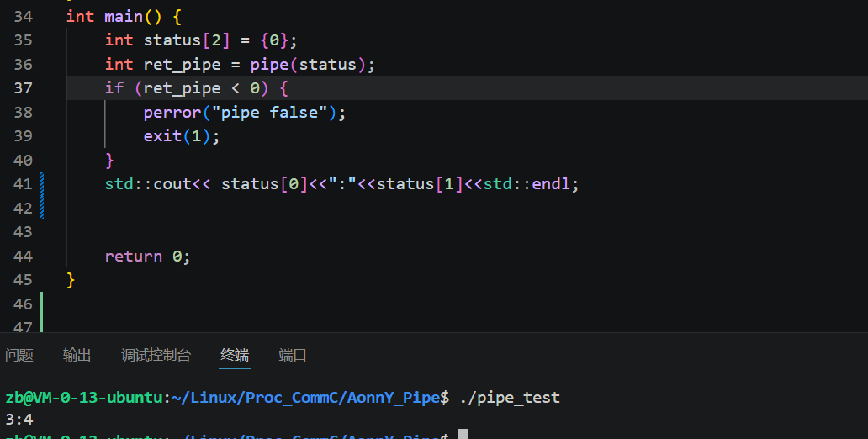
Task: Click the return 0; statement
Action: 148,257
